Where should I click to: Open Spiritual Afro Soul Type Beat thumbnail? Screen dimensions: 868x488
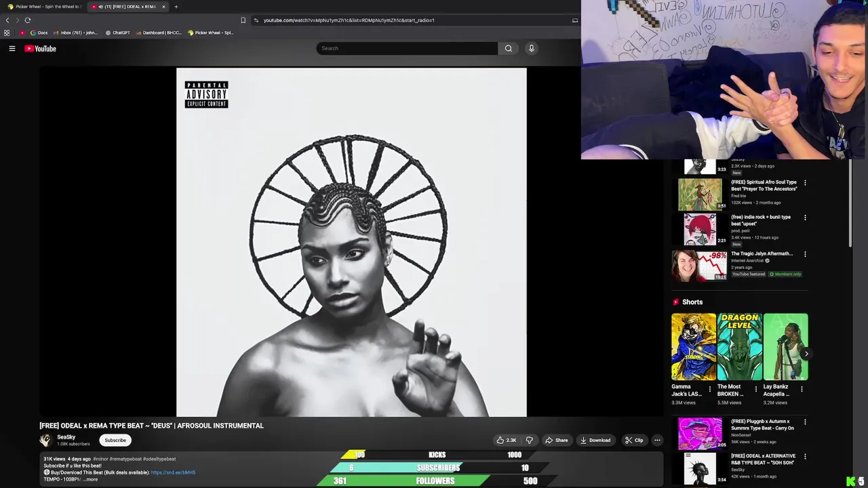point(700,195)
